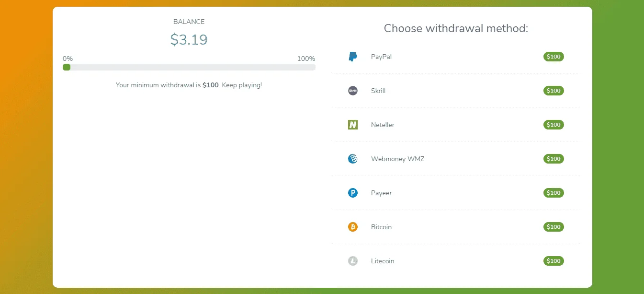
Task: Click the Skrill round icon
Action: tap(353, 91)
